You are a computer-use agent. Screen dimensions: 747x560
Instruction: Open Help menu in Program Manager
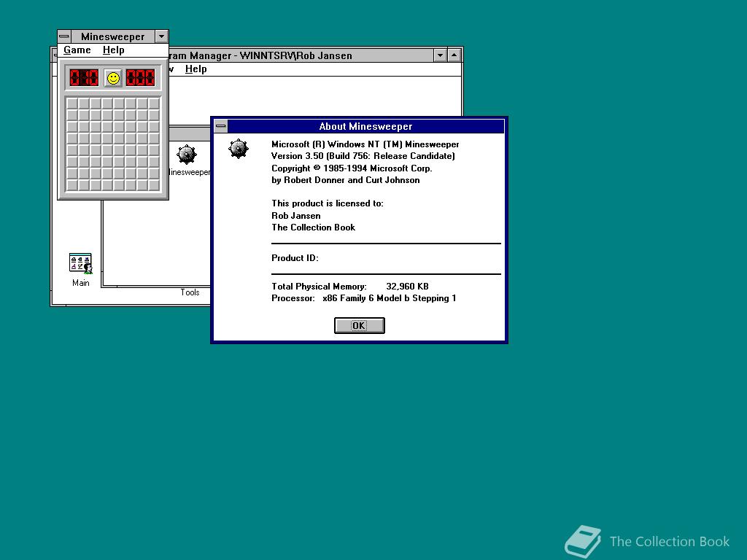point(196,69)
